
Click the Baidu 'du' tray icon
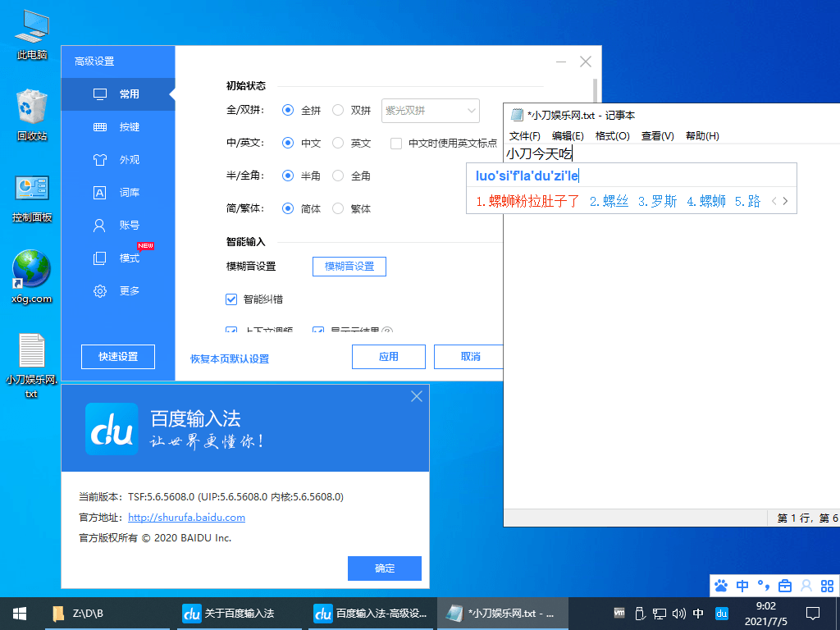point(722,613)
